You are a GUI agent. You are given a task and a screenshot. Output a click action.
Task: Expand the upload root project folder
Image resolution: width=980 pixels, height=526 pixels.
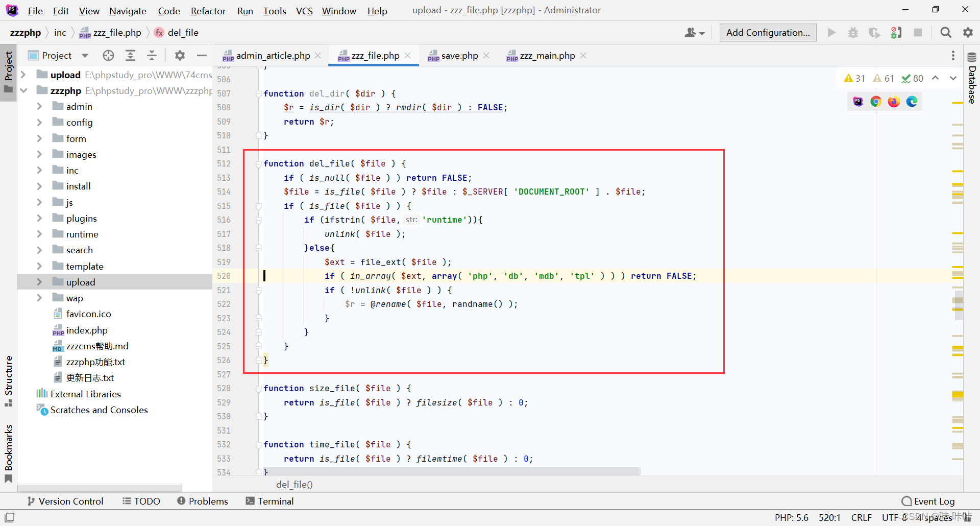(23, 75)
